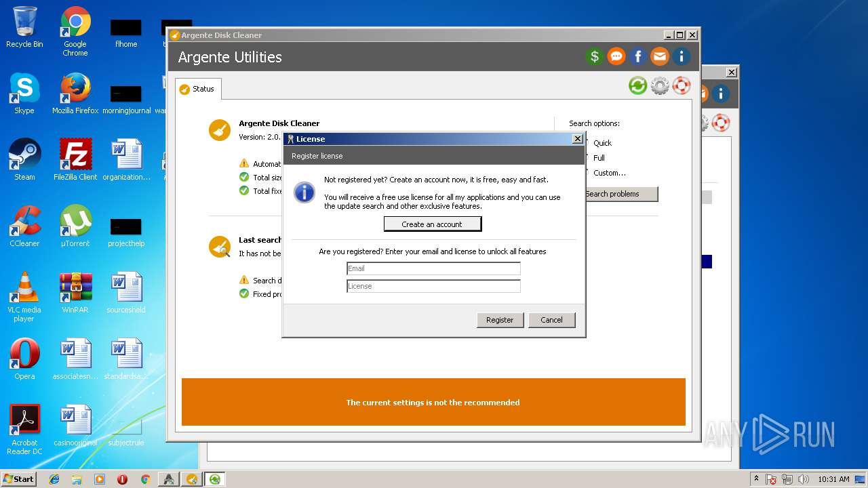Click the Argente Disk Cleaner taskbar button
Image resolution: width=868 pixels, height=488 pixels.
click(192, 479)
